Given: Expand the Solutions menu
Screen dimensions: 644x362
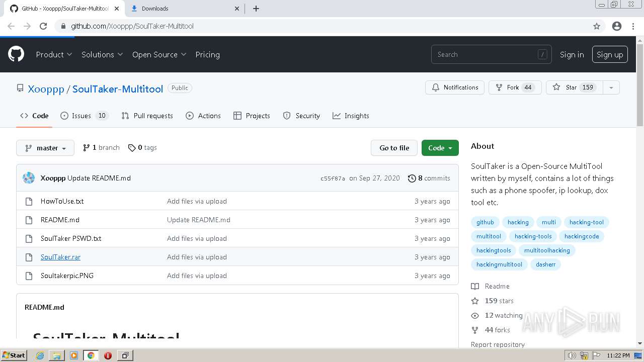Looking at the screenshot, I should (x=102, y=54).
